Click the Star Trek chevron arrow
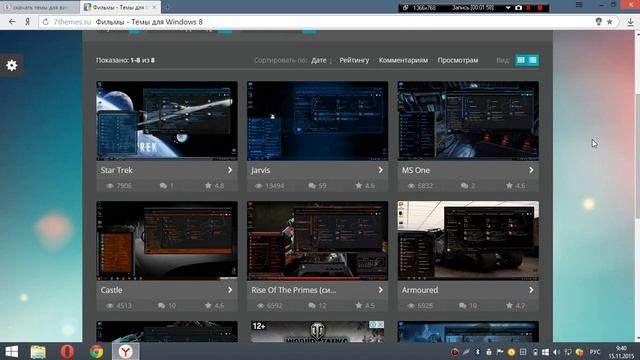The height and width of the screenshot is (360, 640). (x=230, y=170)
